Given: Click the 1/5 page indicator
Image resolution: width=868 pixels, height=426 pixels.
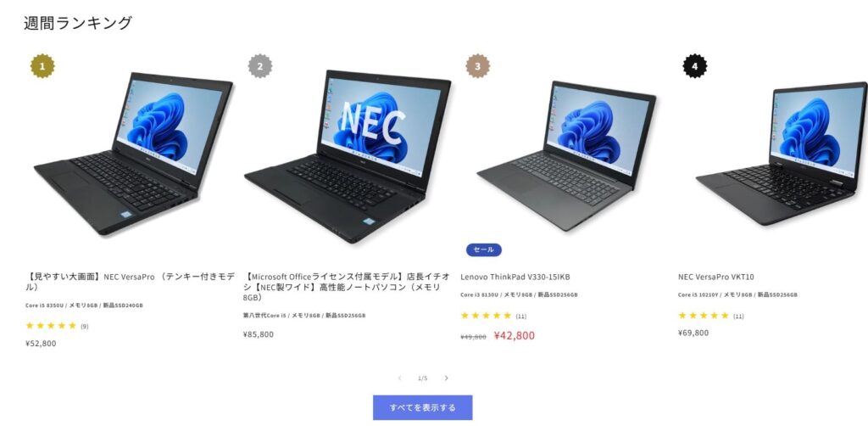Looking at the screenshot, I should pos(422,378).
